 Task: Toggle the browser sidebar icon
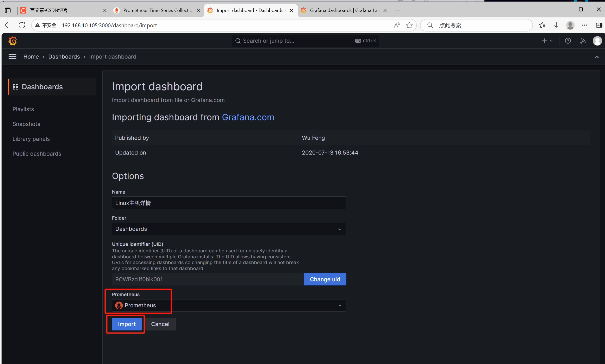(x=599, y=25)
